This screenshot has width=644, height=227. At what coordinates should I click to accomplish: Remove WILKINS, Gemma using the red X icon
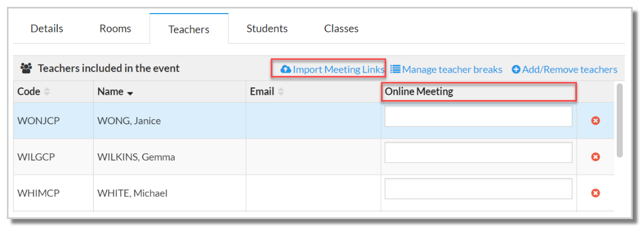pos(595,157)
